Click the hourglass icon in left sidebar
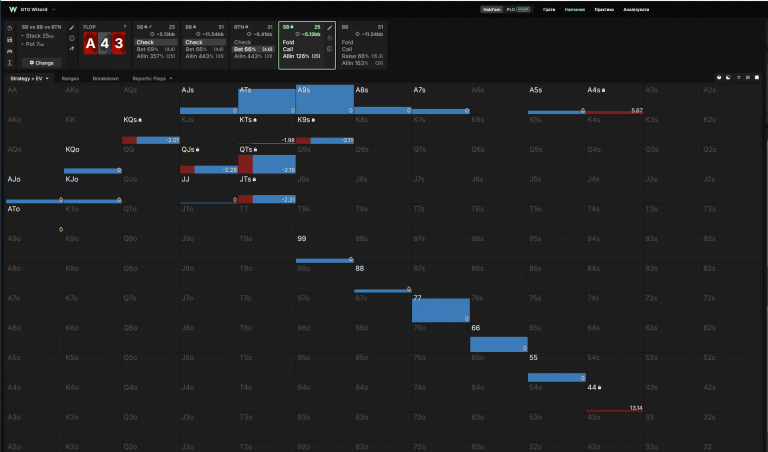The height and width of the screenshot is (452, 768). tap(9, 63)
